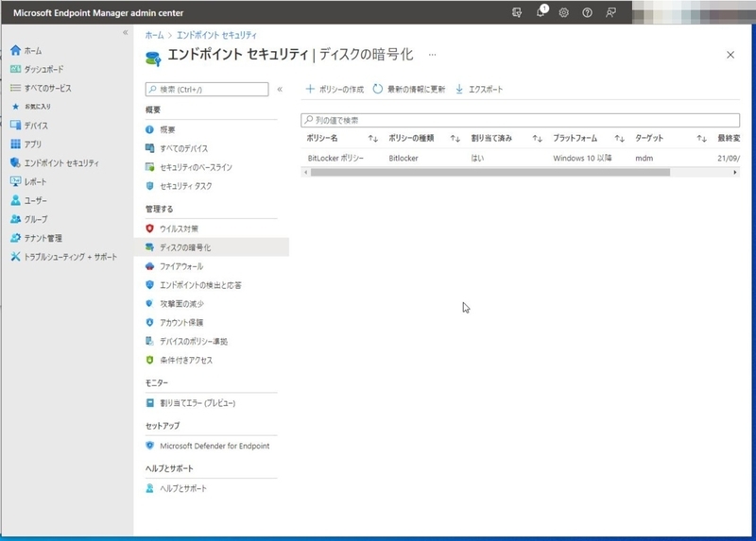Open Microsoft Defender for Endpoint setup
This screenshot has height=541, width=756.
pyautogui.click(x=215, y=446)
